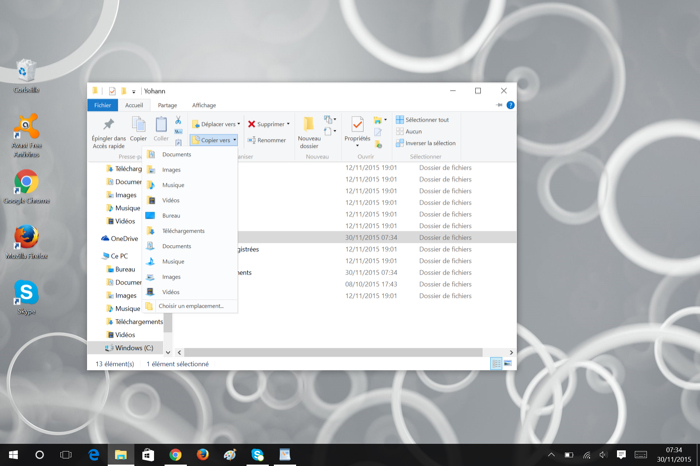Open the file explorer Help icon

coord(510,105)
